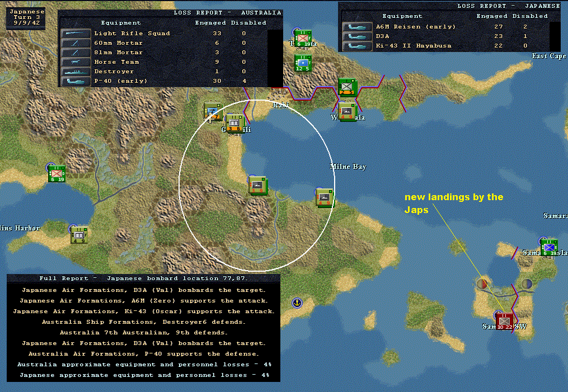Select the blue 6-19 unit on Samarai Island

pyautogui.click(x=549, y=247)
